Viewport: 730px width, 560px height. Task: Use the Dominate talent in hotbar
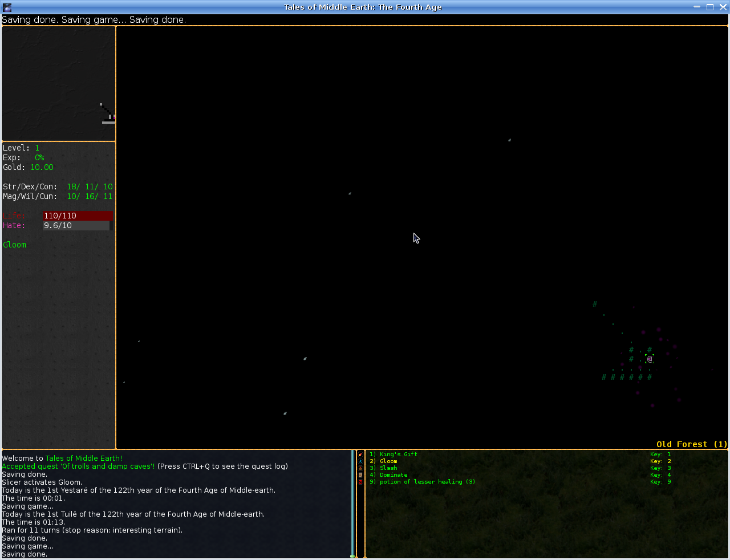[x=388, y=475]
